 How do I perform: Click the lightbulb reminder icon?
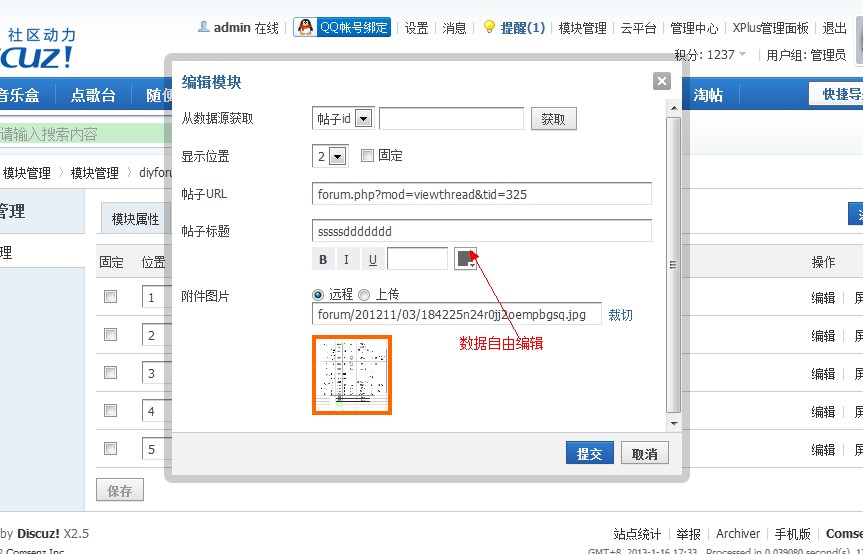point(489,27)
